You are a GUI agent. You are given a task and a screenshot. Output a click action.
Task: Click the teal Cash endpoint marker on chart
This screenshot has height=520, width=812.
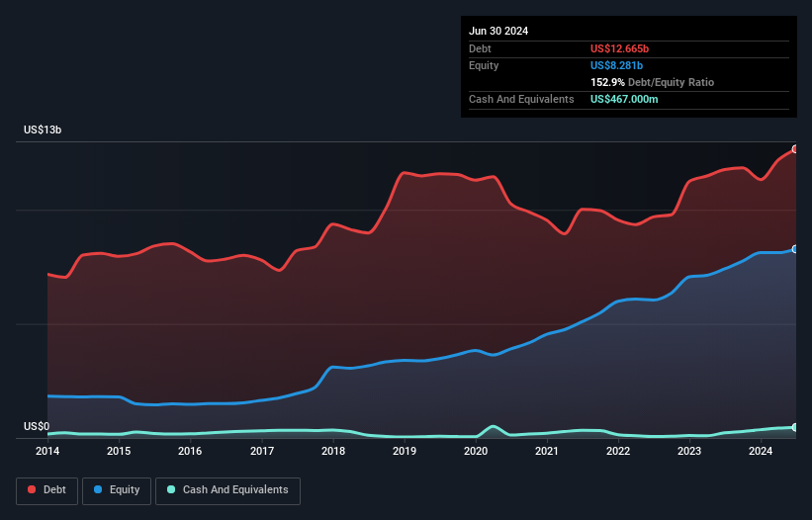pyautogui.click(x=795, y=427)
